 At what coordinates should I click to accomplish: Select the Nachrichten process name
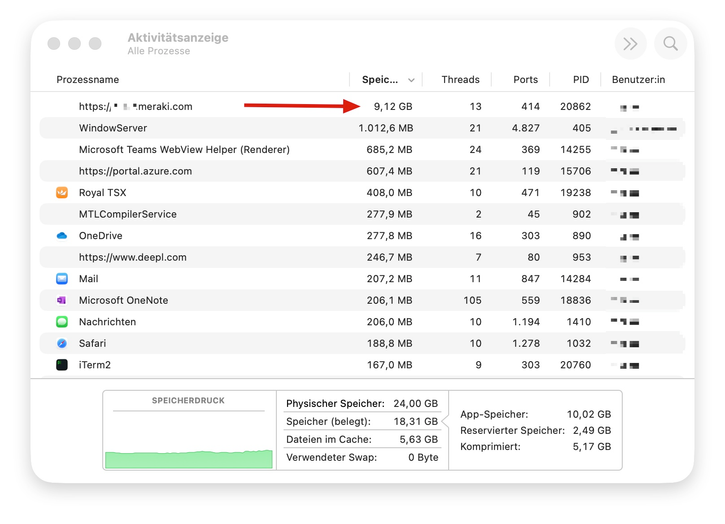107,322
